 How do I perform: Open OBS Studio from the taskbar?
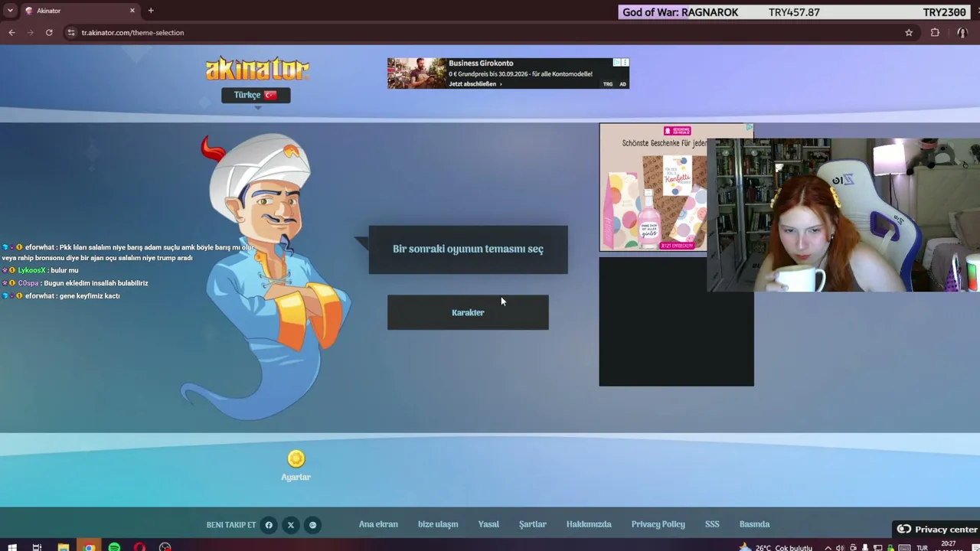[x=165, y=547]
